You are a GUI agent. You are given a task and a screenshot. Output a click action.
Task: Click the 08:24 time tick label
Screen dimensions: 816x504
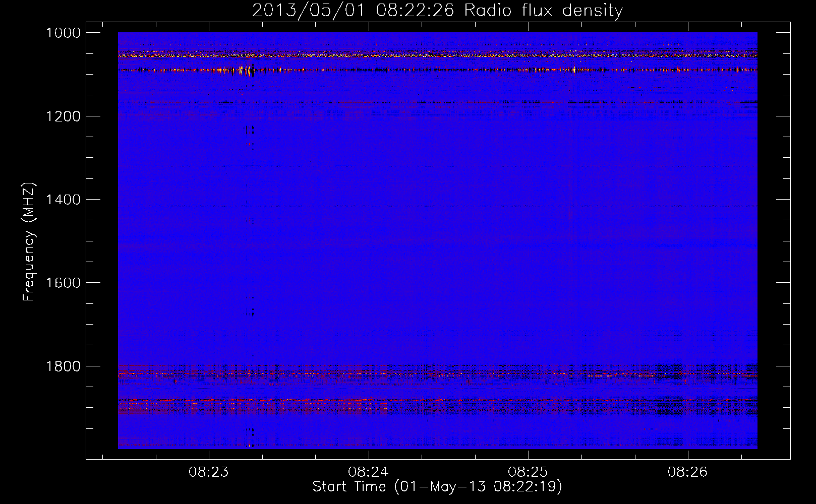(369, 472)
